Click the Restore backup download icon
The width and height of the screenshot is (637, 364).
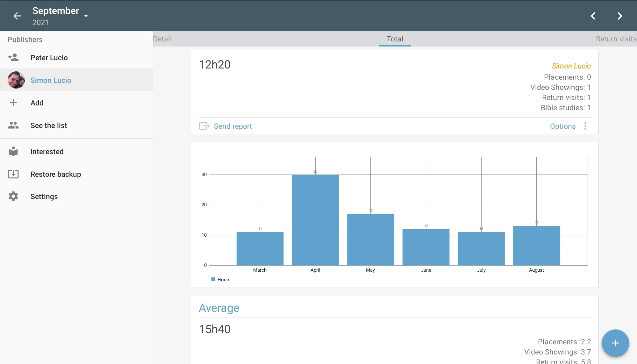point(13,174)
